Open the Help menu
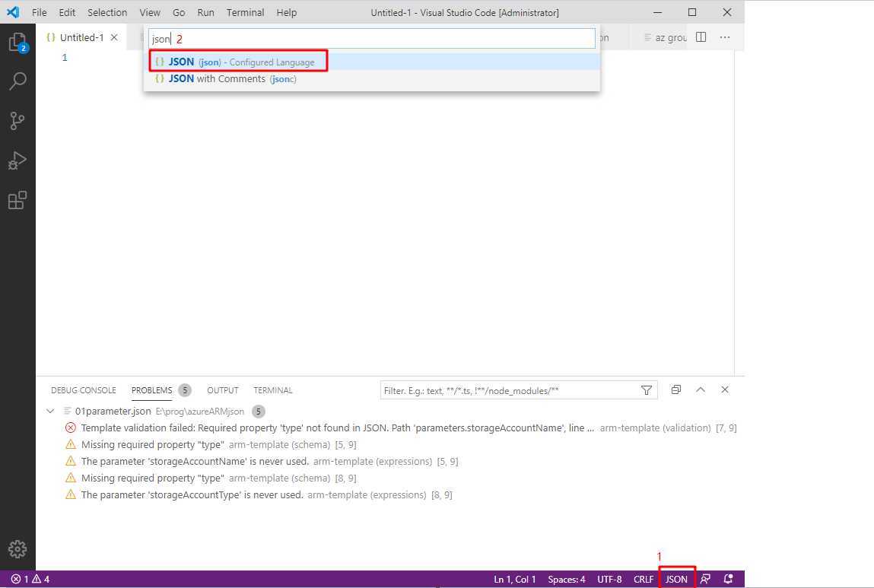 pos(287,12)
